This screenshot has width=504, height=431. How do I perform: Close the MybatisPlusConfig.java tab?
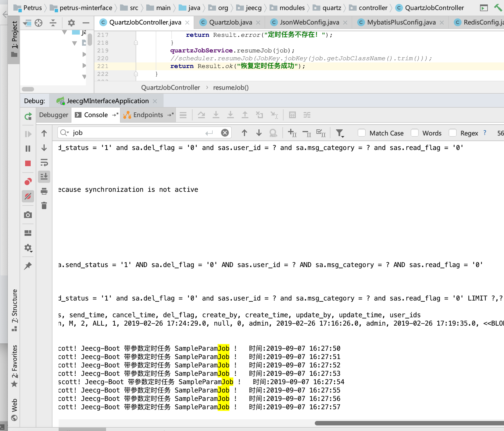pyautogui.click(x=442, y=23)
